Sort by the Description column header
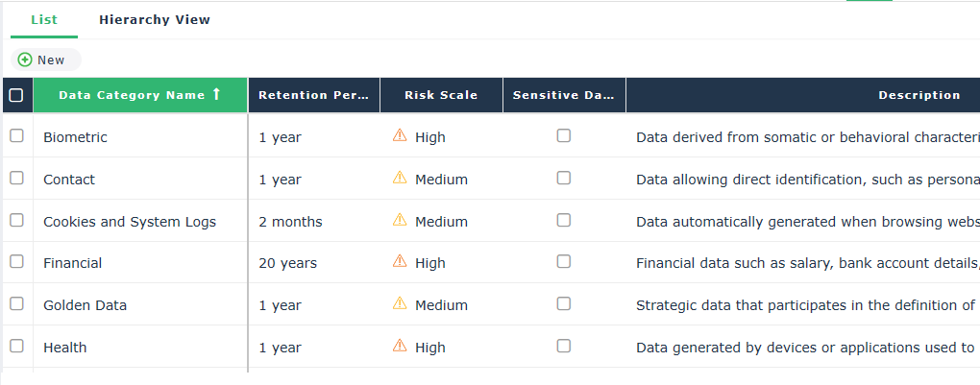Screen dimensions: 980x385 (919, 95)
